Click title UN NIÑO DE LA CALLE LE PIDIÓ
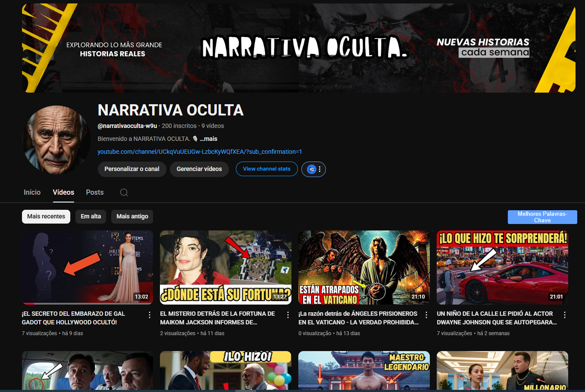This screenshot has height=392, width=585. [497, 318]
